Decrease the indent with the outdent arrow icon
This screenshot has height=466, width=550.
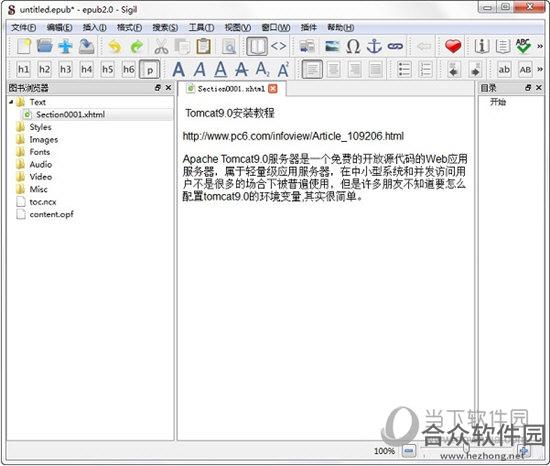[x=454, y=69]
